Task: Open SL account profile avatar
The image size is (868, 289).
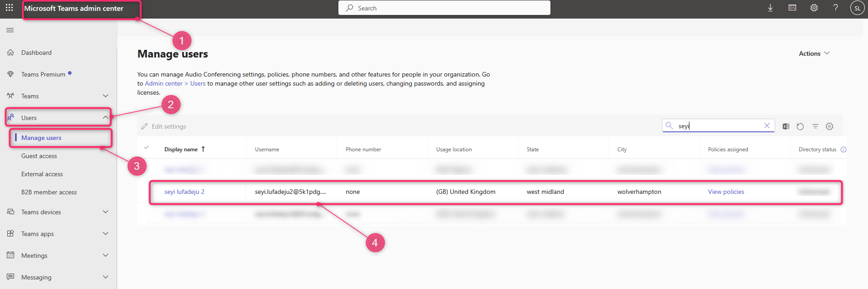Action: (858, 8)
